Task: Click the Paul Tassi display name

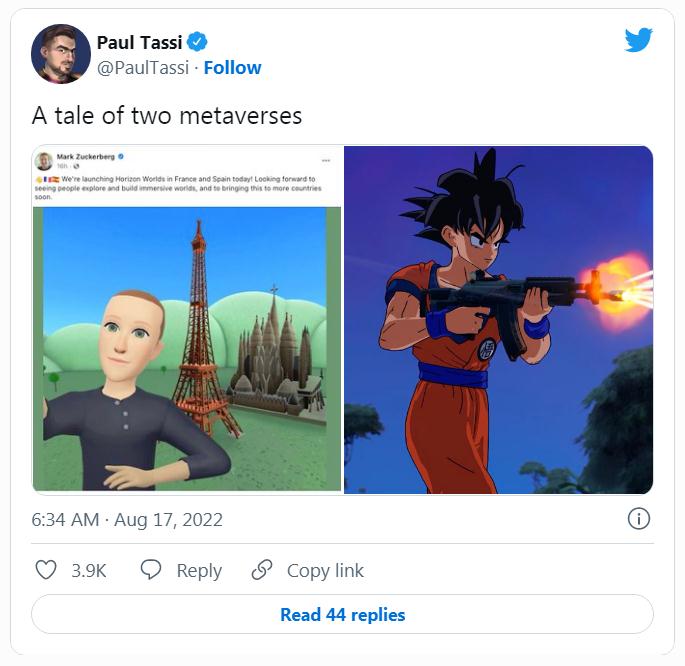Action: 139,42
